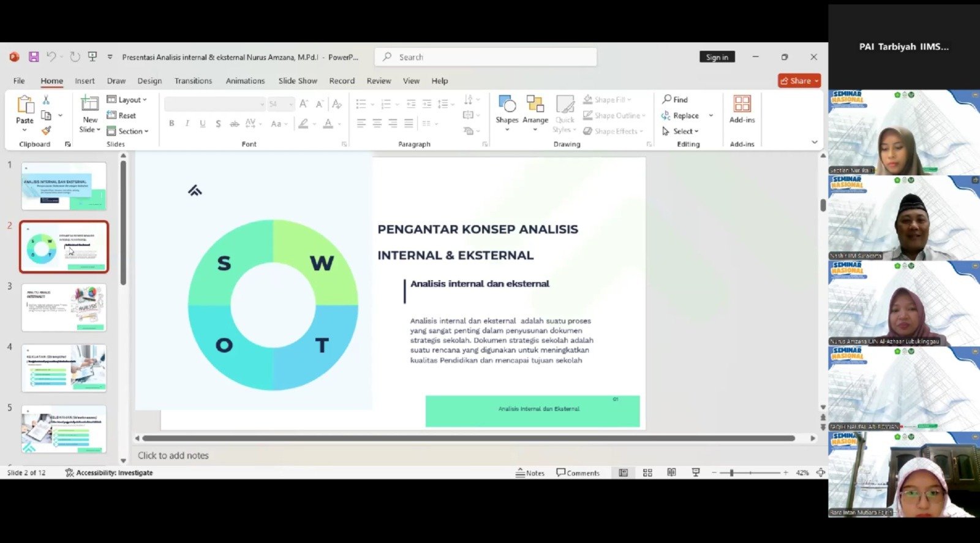This screenshot has width=980, height=543.
Task: Click the Sign in button
Action: click(717, 57)
